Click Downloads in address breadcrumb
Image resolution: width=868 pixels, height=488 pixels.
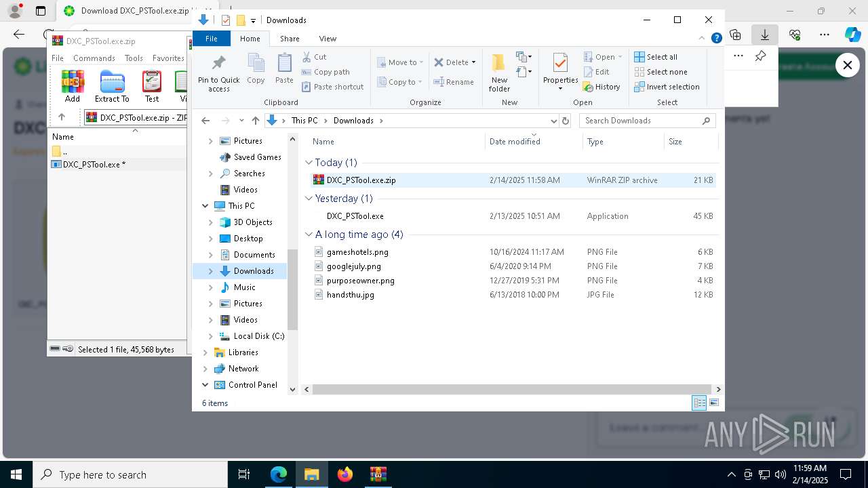(353, 121)
